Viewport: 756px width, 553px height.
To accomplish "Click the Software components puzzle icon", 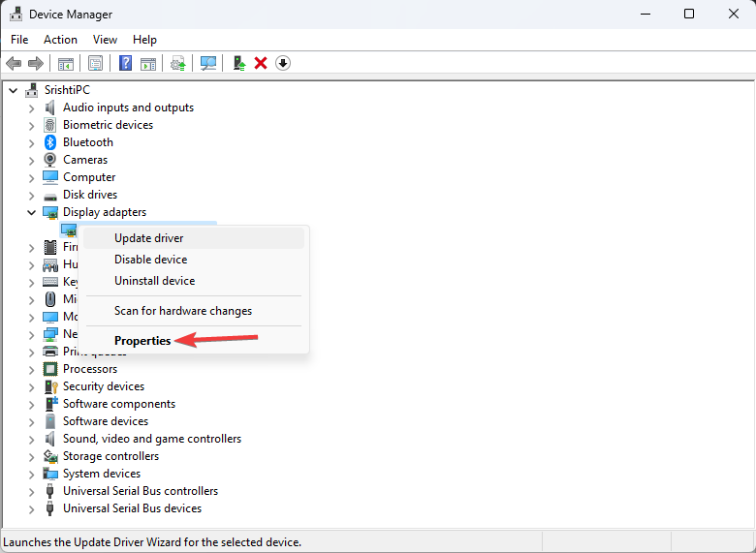I will [50, 404].
